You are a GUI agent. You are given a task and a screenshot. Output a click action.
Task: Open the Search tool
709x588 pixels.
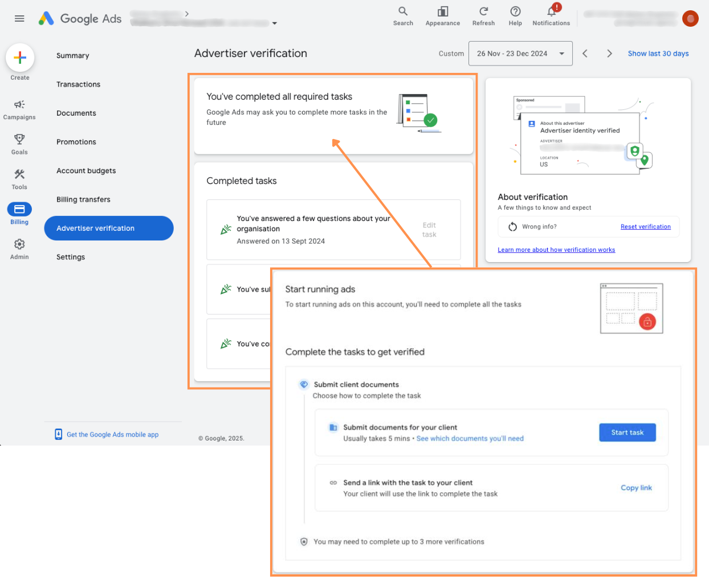coord(403,16)
